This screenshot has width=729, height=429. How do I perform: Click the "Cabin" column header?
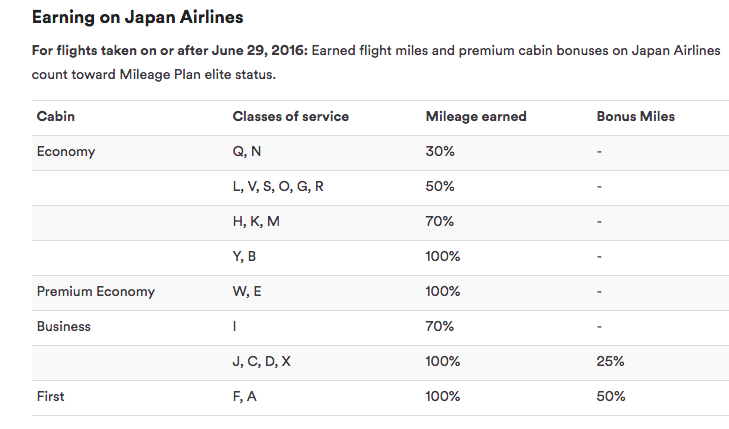[55, 117]
